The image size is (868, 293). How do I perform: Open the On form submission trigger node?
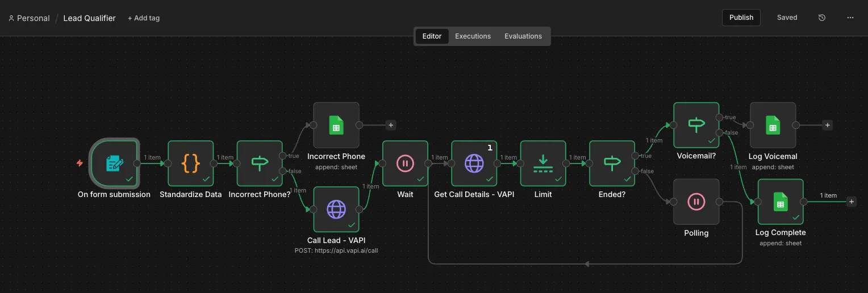point(114,164)
